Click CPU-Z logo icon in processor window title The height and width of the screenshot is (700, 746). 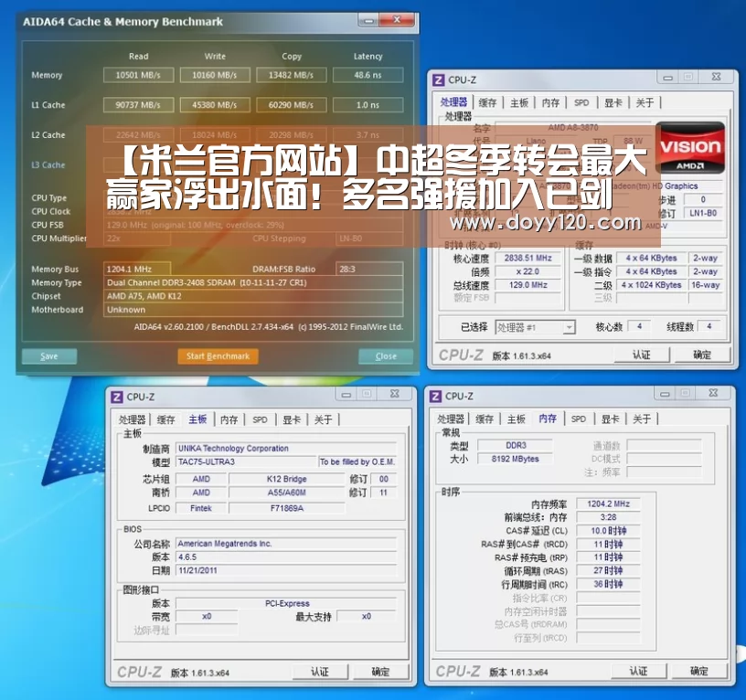click(438, 80)
